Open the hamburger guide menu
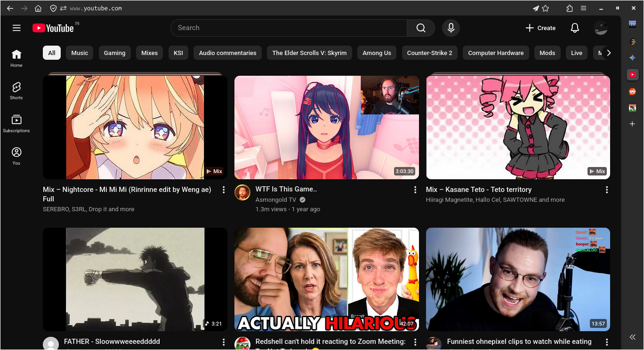Screen dimensions: 644x350 tap(16, 28)
